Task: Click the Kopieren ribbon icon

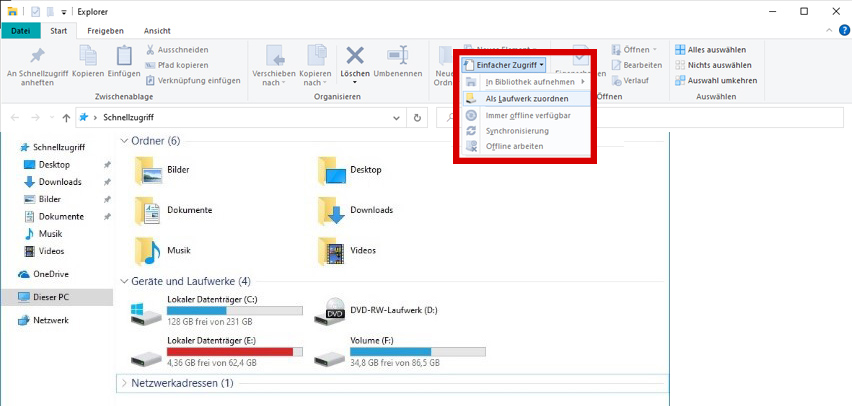Action: (x=88, y=57)
